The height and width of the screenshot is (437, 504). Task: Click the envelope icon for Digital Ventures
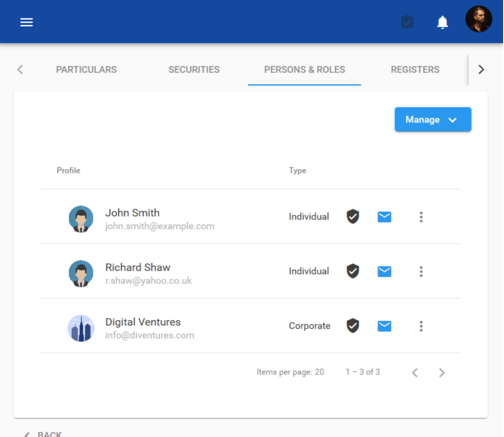pyautogui.click(x=384, y=326)
